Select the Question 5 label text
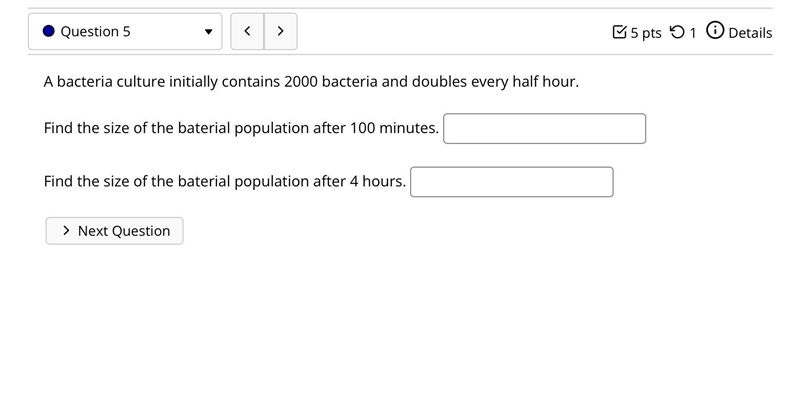The height and width of the screenshot is (393, 800). click(x=95, y=32)
